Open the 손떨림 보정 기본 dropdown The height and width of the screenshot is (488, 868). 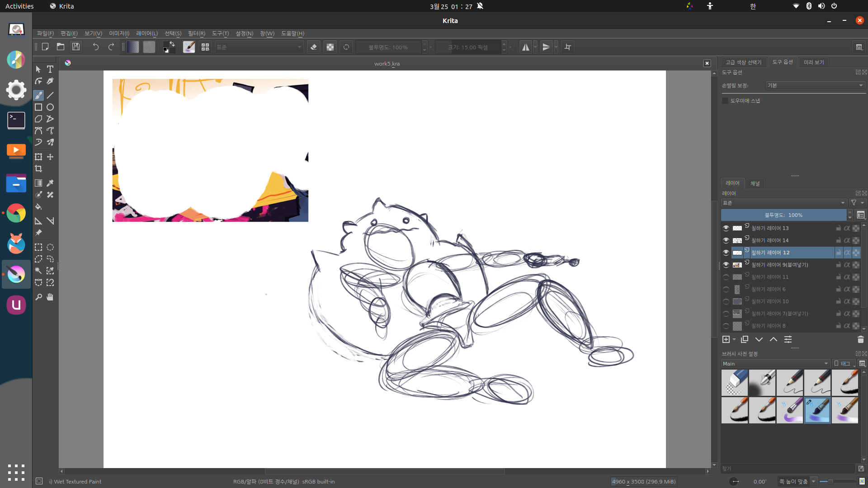[815, 85]
